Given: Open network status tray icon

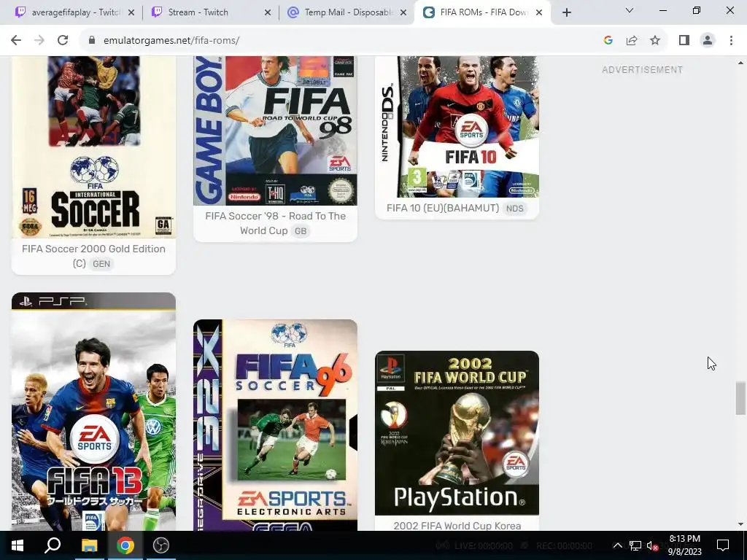Looking at the screenshot, I should (x=635, y=545).
